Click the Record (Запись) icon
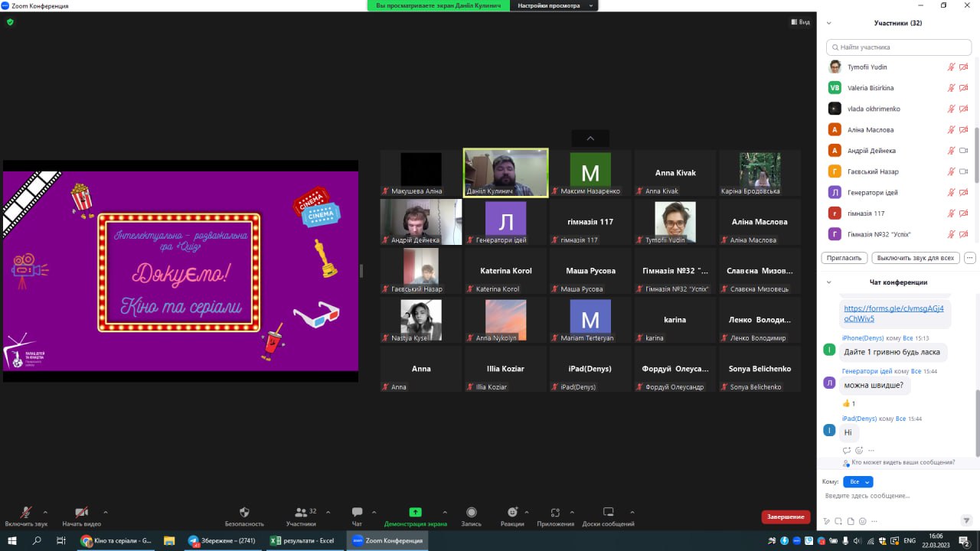 pyautogui.click(x=471, y=513)
